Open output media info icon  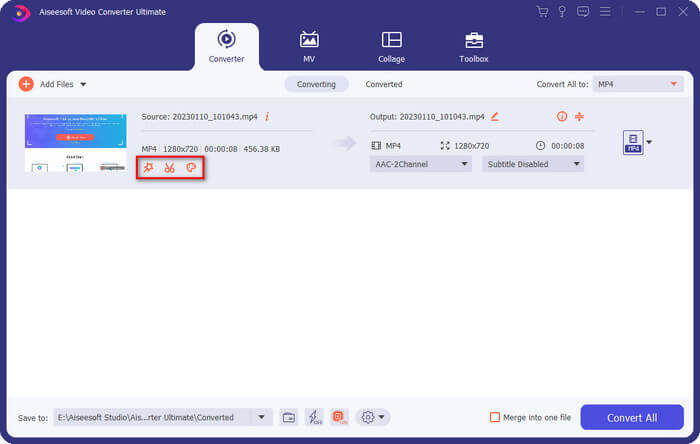tap(562, 116)
